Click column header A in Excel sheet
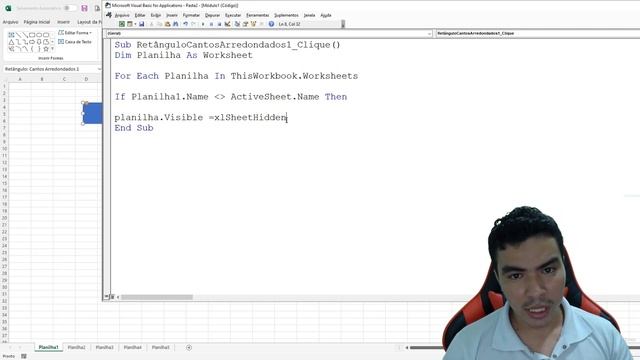Image resolution: width=640 pixels, height=360 pixels. pos(20,79)
